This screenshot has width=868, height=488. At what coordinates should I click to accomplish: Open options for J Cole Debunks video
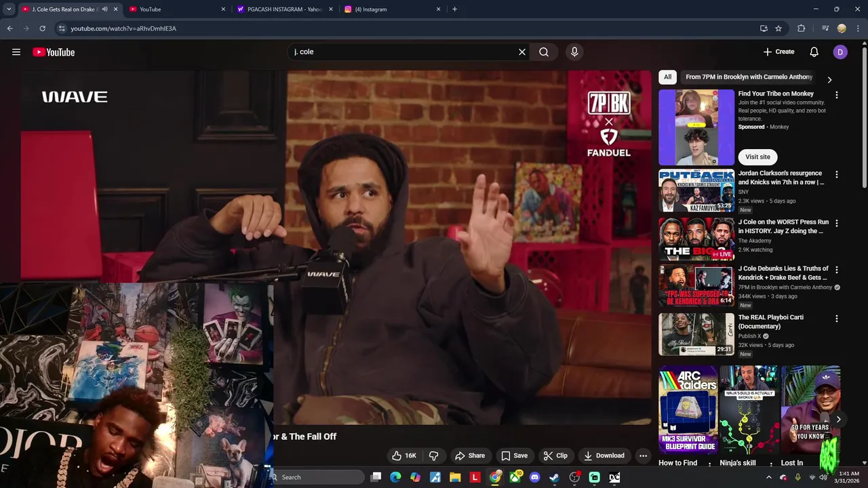836,270
